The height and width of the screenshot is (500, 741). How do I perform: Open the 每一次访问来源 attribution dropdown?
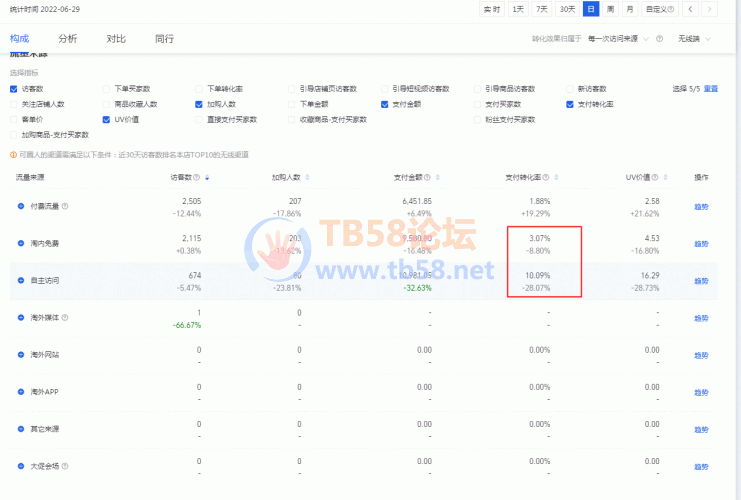tap(618, 39)
